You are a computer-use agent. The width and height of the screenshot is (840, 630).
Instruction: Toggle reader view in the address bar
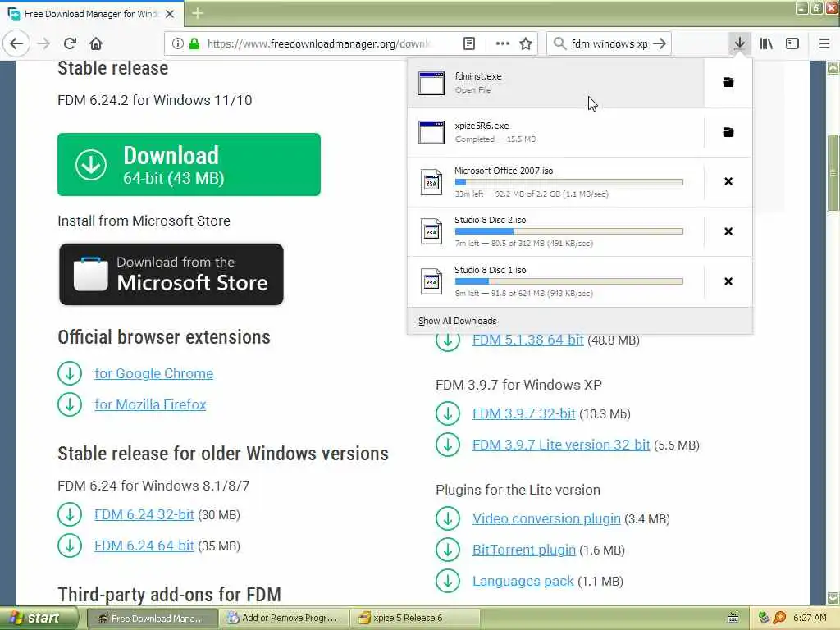point(468,43)
